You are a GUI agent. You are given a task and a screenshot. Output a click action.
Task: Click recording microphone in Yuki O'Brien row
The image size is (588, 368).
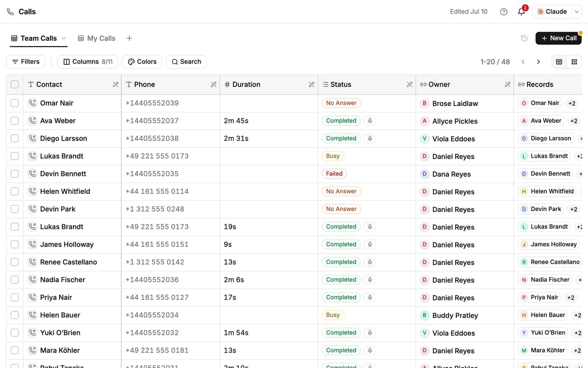(x=370, y=333)
